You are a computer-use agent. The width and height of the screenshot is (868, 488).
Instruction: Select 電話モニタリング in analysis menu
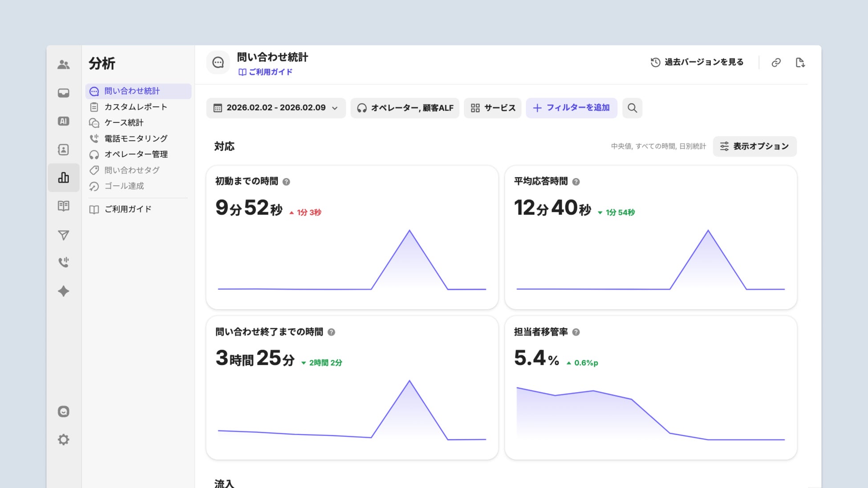click(135, 138)
